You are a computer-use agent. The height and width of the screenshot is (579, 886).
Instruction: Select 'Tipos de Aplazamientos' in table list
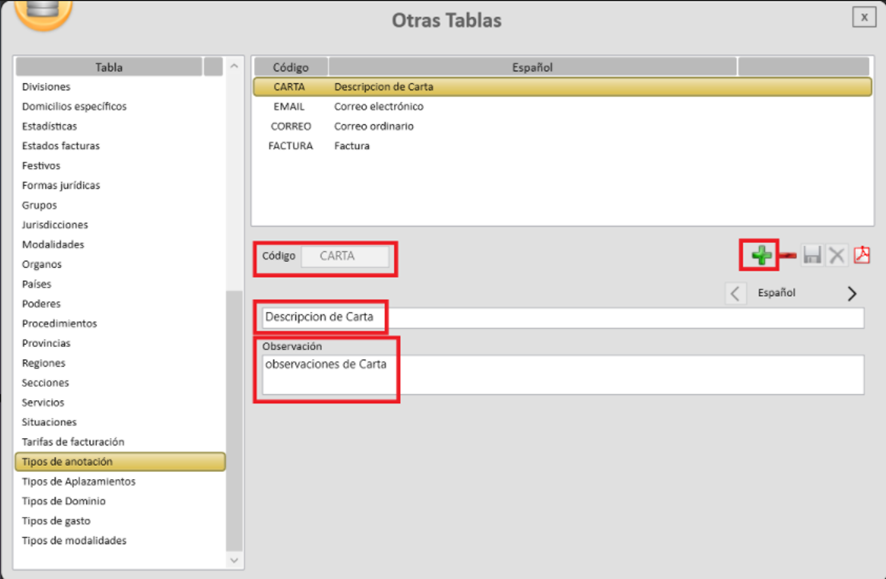(78, 481)
